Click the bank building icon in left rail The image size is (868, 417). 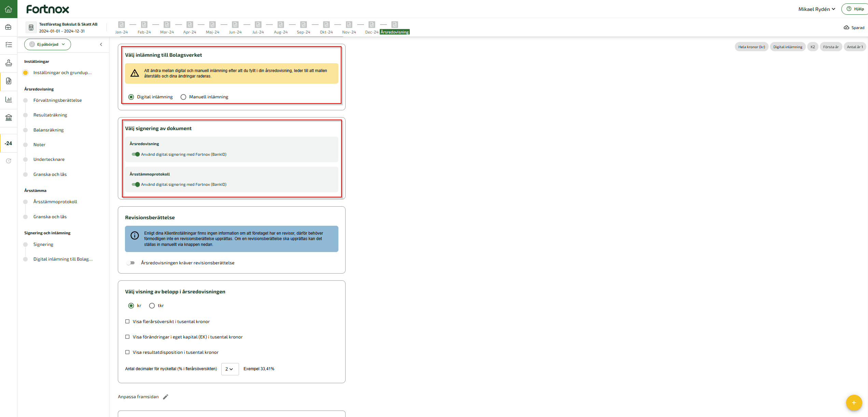point(9,117)
